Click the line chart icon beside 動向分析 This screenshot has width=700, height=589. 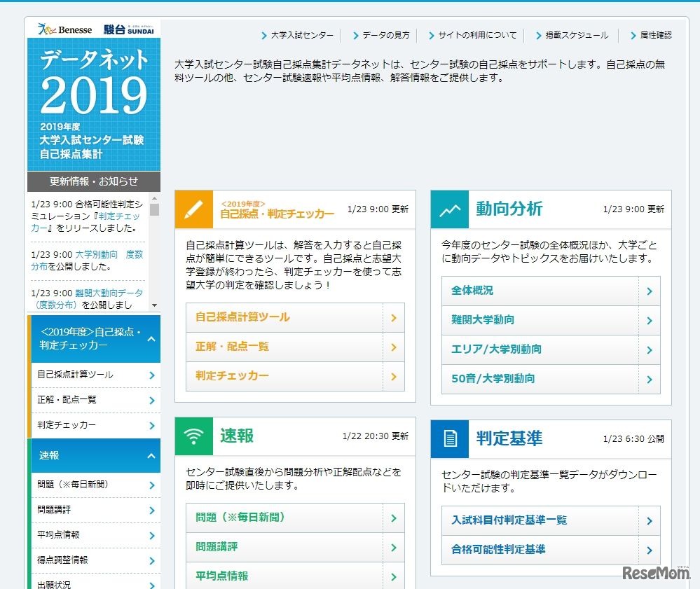(x=449, y=209)
